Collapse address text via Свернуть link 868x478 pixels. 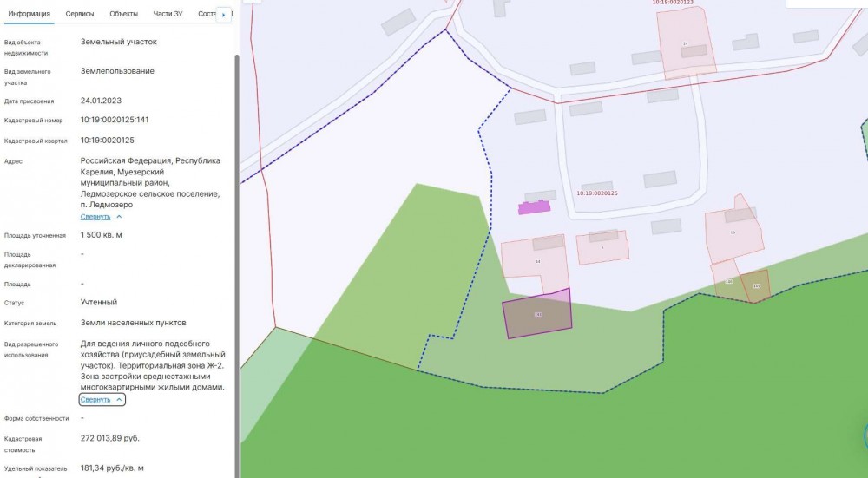click(96, 217)
